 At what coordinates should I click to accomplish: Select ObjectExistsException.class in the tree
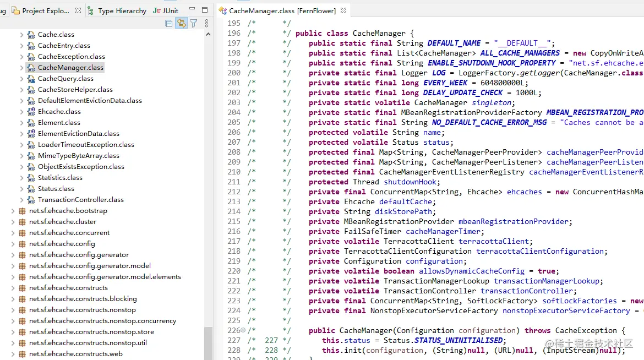coord(81,167)
